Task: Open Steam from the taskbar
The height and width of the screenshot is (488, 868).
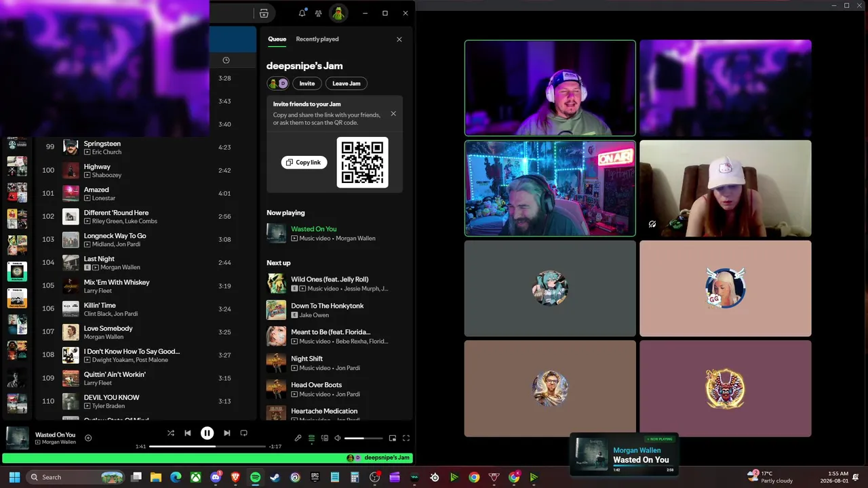Action: tap(275, 477)
